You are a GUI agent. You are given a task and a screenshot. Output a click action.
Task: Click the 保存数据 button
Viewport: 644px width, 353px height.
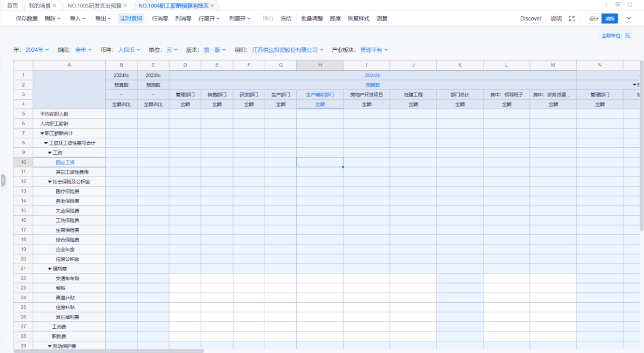click(x=27, y=19)
